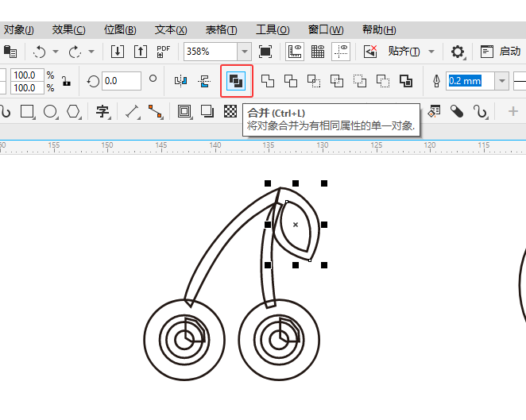This screenshot has height=420, width=526.
Task: Click the 合并 combine objects icon
Action: pos(236,81)
